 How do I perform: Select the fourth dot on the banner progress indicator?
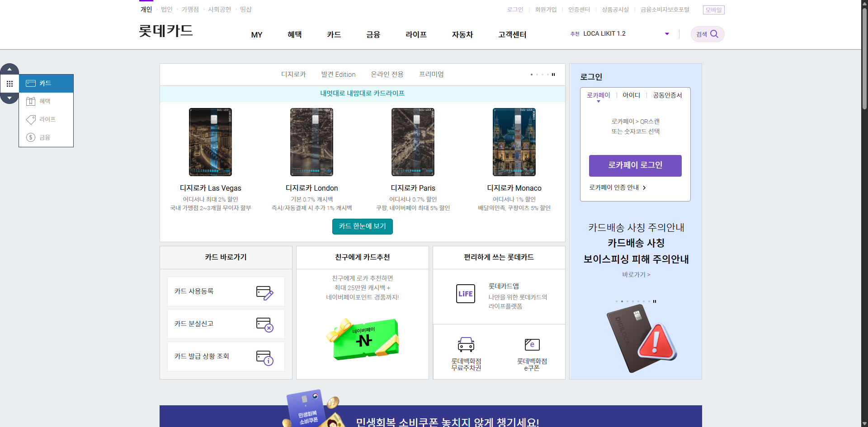click(633, 301)
